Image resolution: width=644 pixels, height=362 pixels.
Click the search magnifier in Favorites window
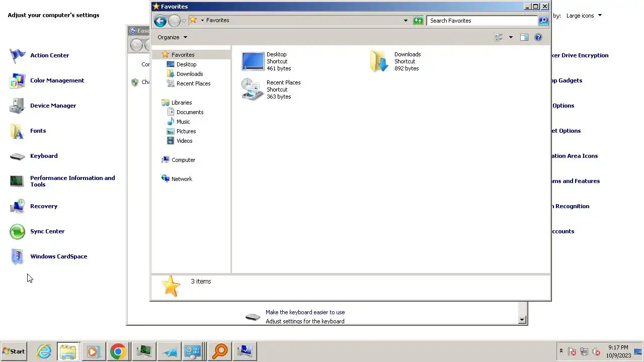[x=543, y=21]
